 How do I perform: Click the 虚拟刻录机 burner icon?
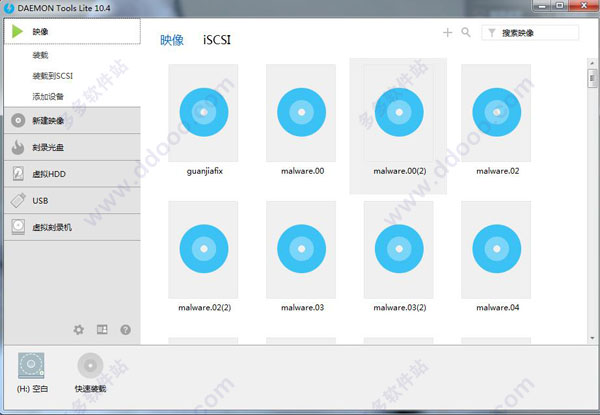(18, 227)
